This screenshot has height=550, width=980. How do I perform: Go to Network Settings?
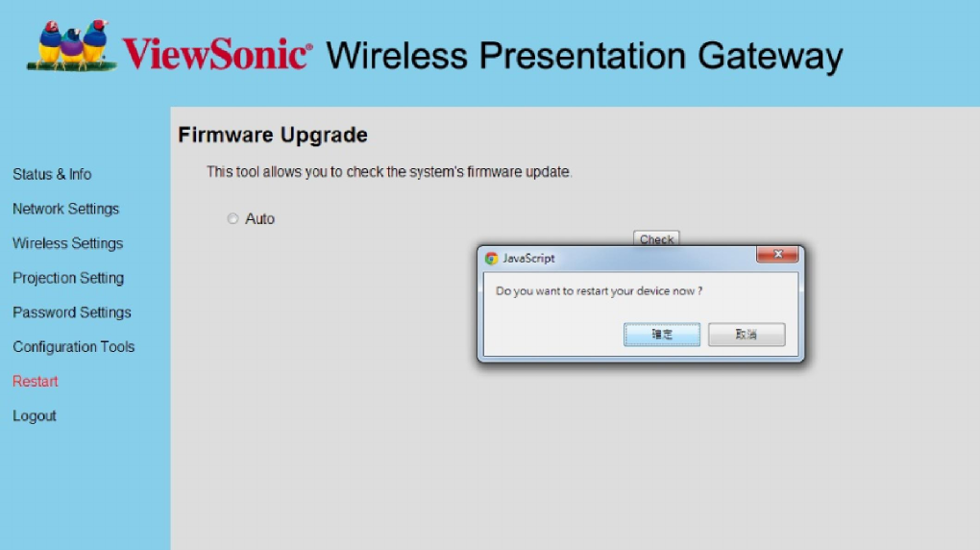click(65, 209)
